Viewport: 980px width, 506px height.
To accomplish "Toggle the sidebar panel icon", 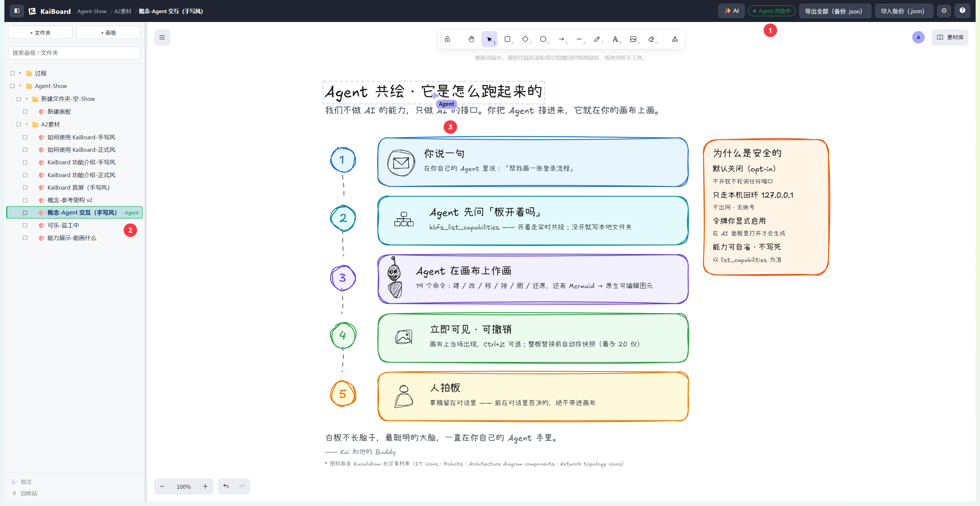I will (17, 11).
